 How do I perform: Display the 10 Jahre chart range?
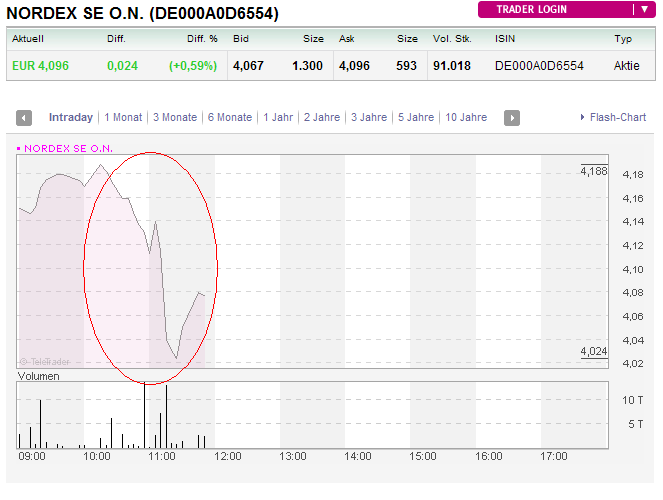pyautogui.click(x=466, y=118)
